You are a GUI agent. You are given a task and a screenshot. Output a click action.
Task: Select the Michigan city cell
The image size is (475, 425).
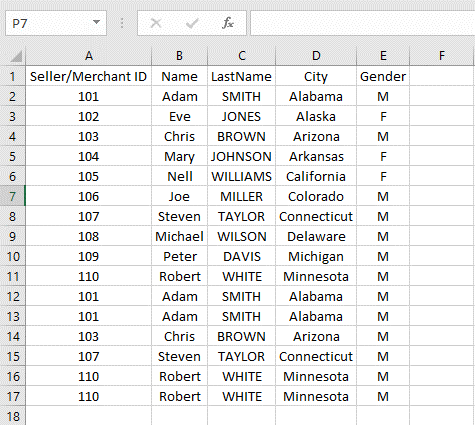[316, 256]
